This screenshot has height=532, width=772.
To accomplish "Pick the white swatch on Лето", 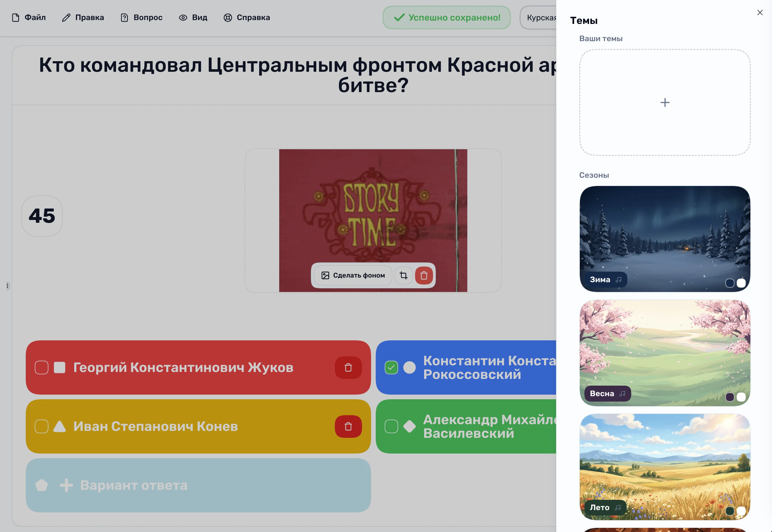I will pos(741,511).
